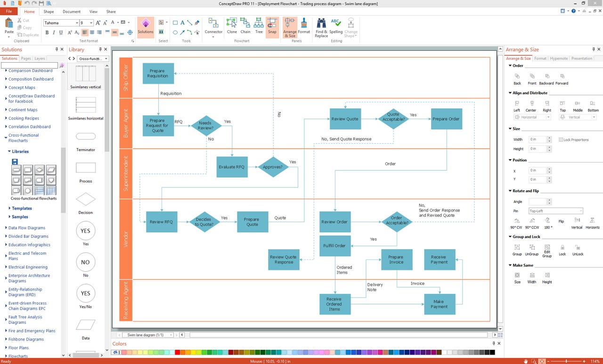This screenshot has height=364, width=603.
Task: Open the Hypernote tab
Action: [559, 58]
